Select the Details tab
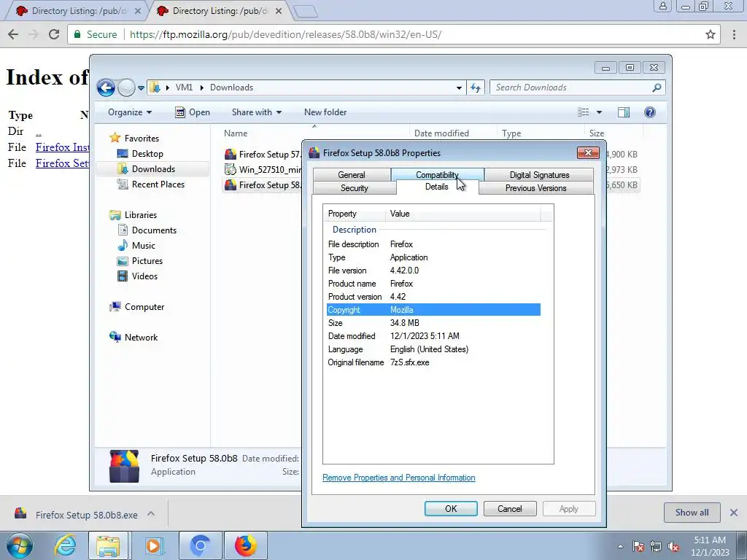The width and height of the screenshot is (747, 560). point(437,187)
